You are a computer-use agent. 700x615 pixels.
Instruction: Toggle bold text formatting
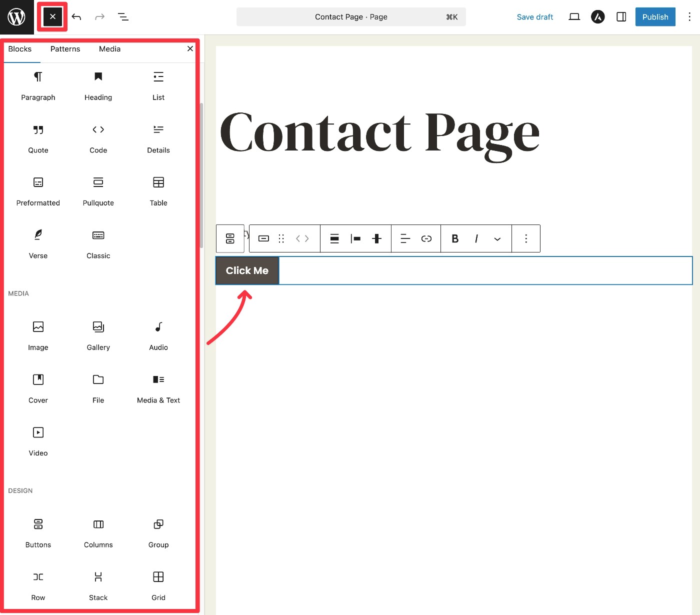pyautogui.click(x=454, y=239)
